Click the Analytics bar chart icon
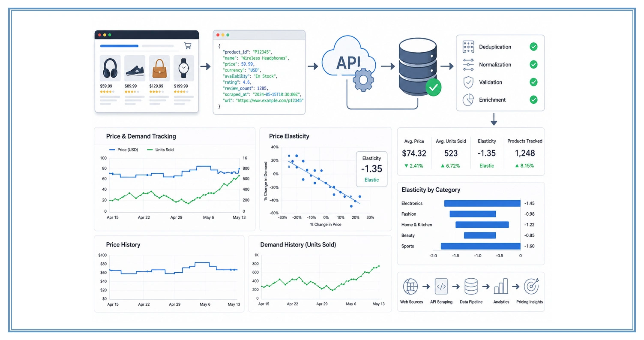The height and width of the screenshot is (340, 644). tap(501, 286)
